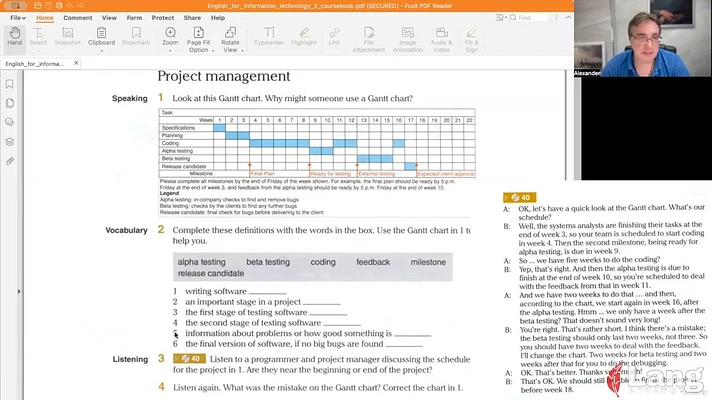Click the audio 40 badge in Listening
Viewport: 712px width, 400px height.
pyautogui.click(x=189, y=359)
